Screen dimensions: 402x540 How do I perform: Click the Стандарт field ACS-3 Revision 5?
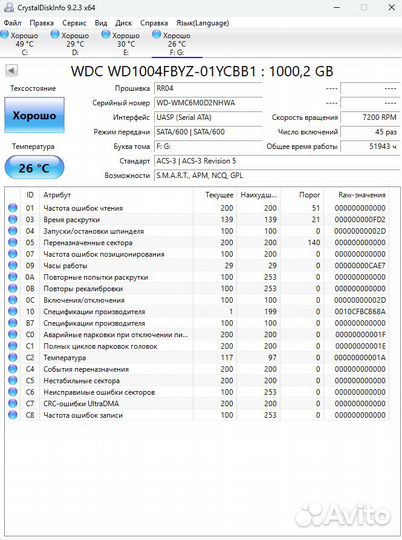[x=277, y=161]
